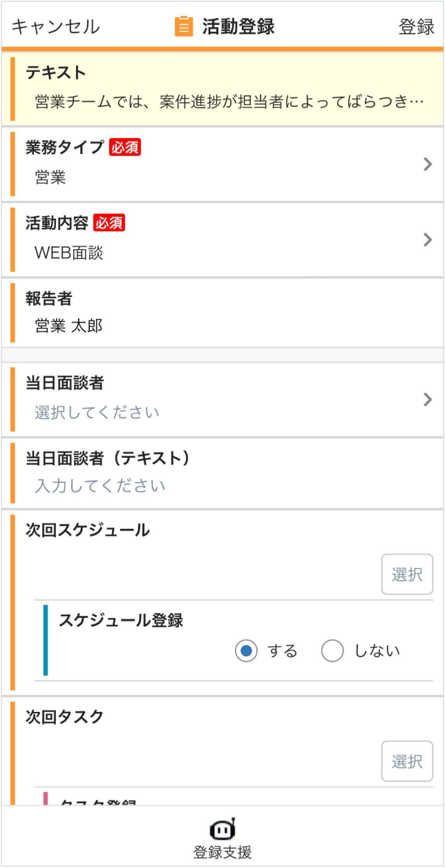
Task: Tap the スケジュール登録 label
Action: [x=121, y=620]
